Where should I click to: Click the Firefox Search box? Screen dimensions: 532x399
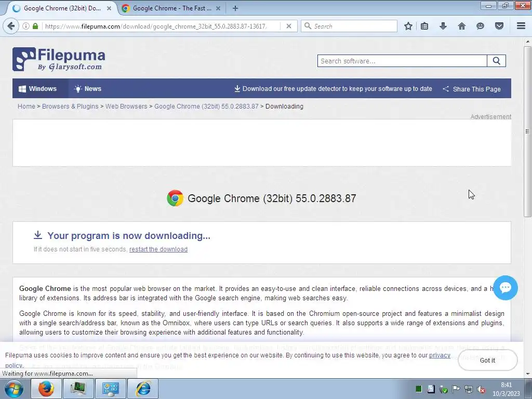point(349,26)
